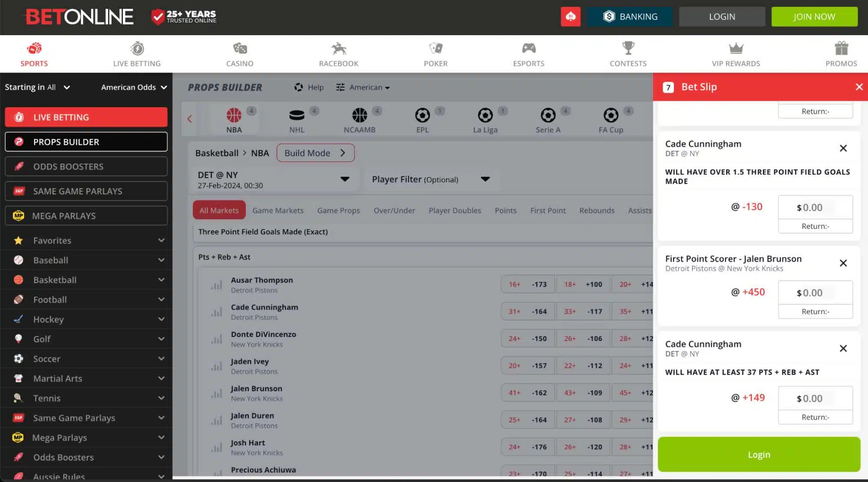Click stake field for +149 bet

click(815, 398)
